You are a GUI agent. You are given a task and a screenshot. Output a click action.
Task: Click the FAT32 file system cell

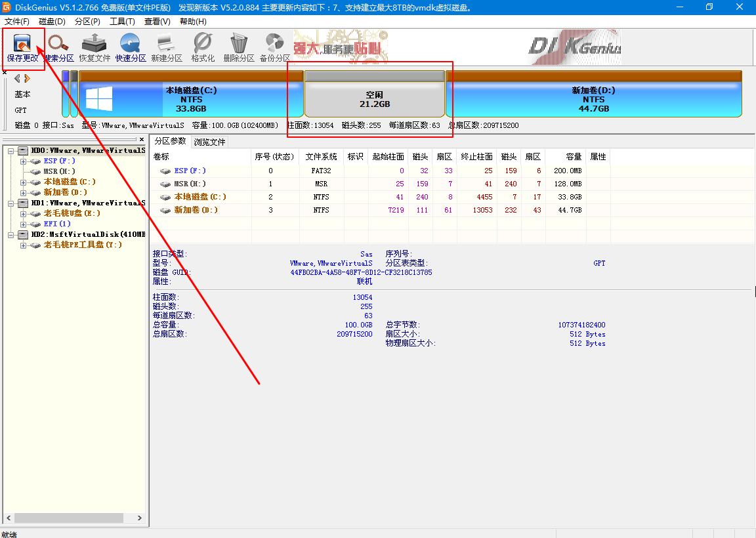(x=321, y=171)
